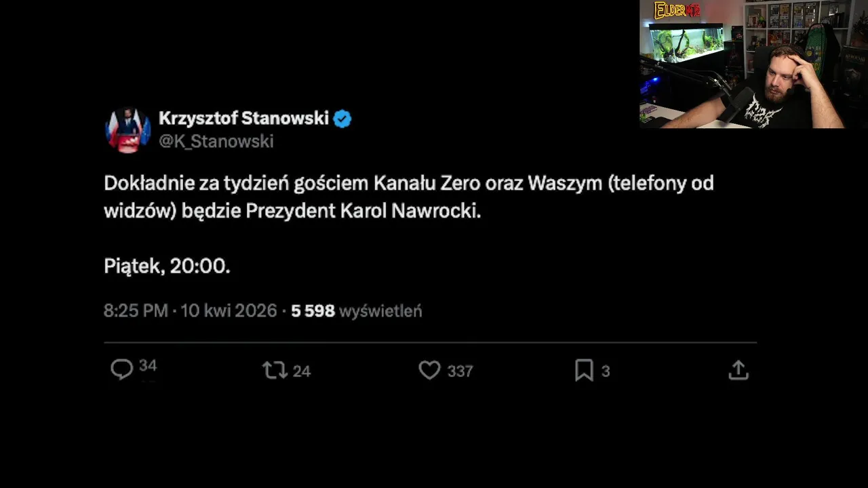868x488 pixels.
Task: Click the ElderHTZ logo in webcam overlay
Action: pyautogui.click(x=677, y=11)
